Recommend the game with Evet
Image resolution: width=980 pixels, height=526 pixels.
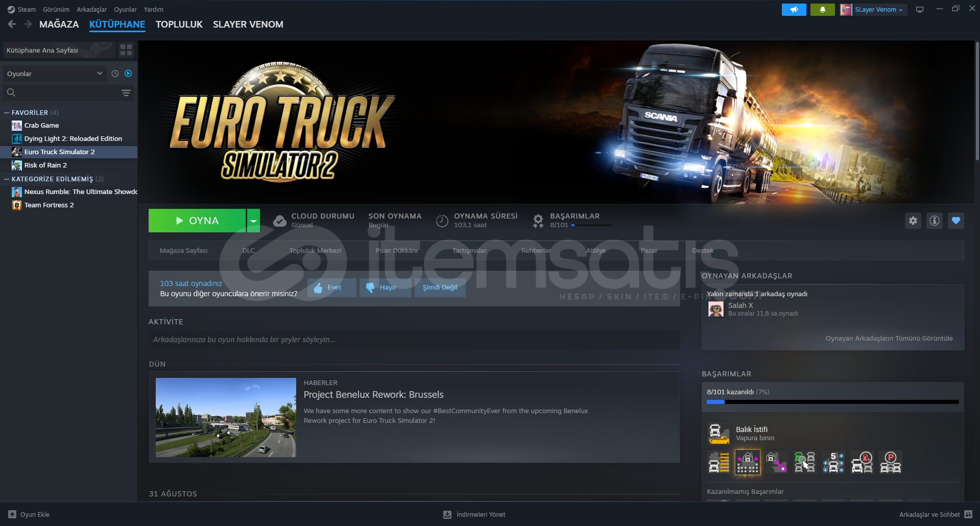tap(331, 288)
